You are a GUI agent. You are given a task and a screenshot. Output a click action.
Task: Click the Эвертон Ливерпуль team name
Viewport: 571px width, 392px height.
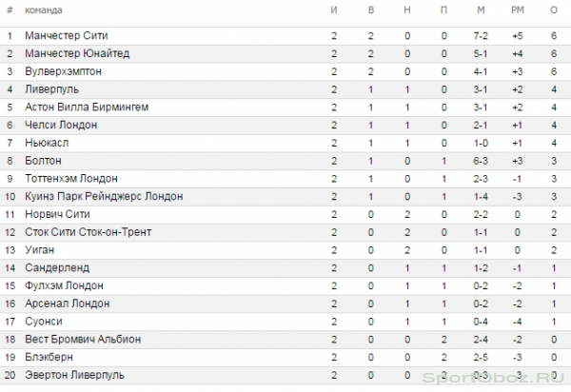(74, 375)
